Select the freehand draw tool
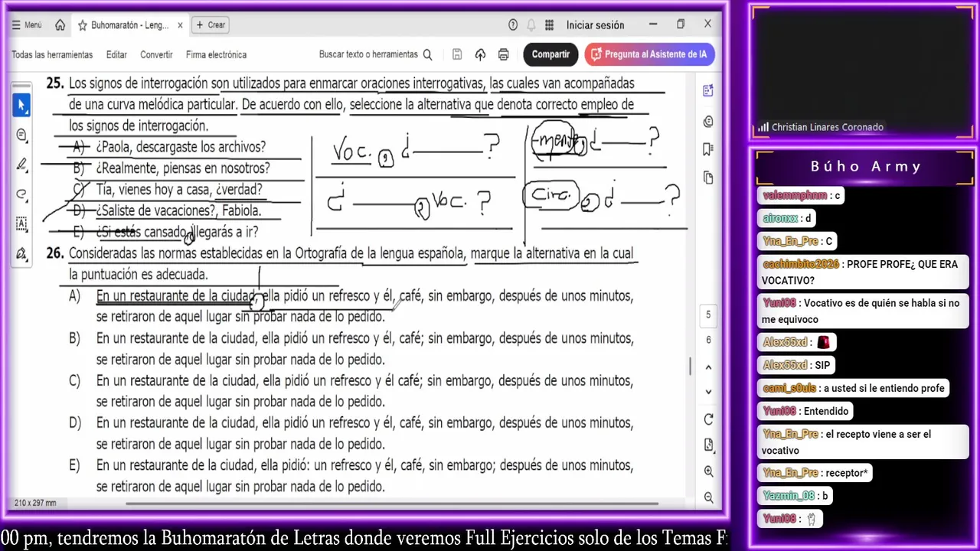This screenshot has width=980, height=551. pos(21,194)
